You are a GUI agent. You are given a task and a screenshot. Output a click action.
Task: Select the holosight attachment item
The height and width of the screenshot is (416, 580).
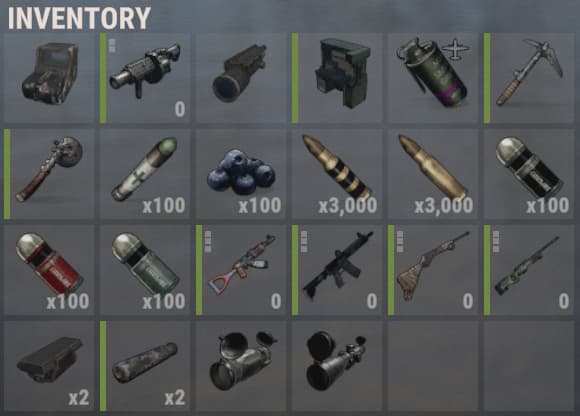pos(49,78)
